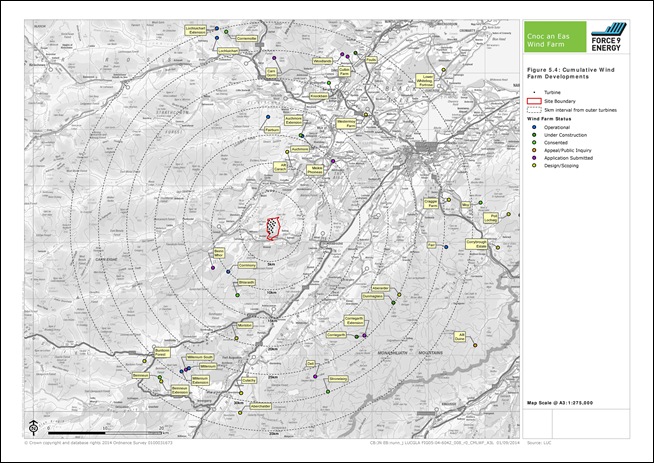
Task: Click the yellow marker below Moriston label
Action: [236, 338]
